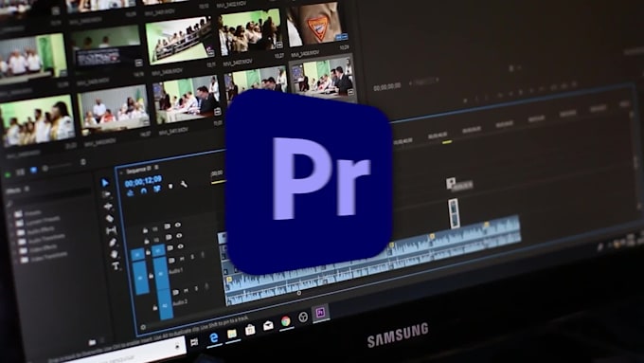Select the Hand tool

point(115,254)
